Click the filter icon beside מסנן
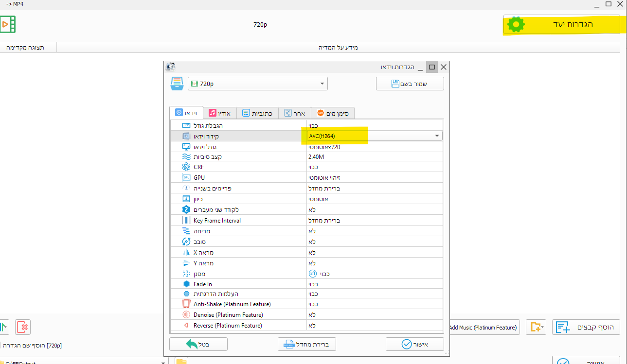The height and width of the screenshot is (364, 627). 187,274
